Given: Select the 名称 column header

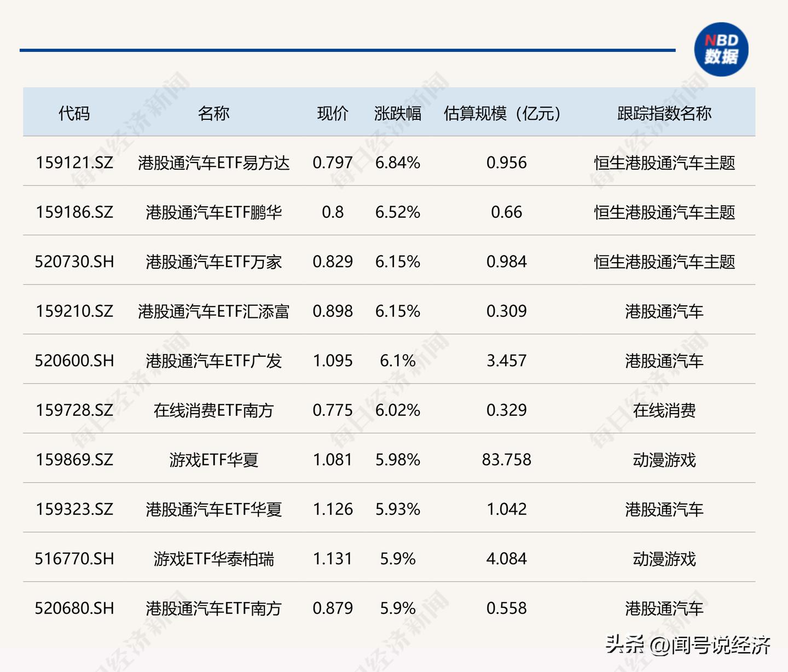Looking at the screenshot, I should click(213, 113).
